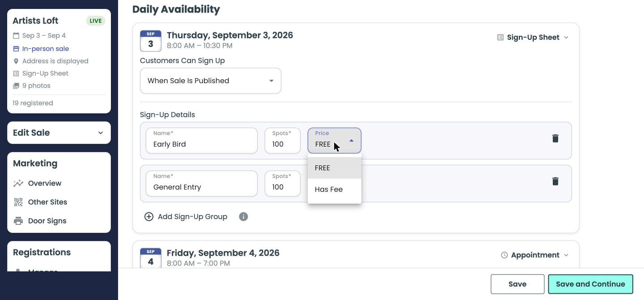Image resolution: width=644 pixels, height=300 pixels.
Task: Click the Save button
Action: pos(517,284)
